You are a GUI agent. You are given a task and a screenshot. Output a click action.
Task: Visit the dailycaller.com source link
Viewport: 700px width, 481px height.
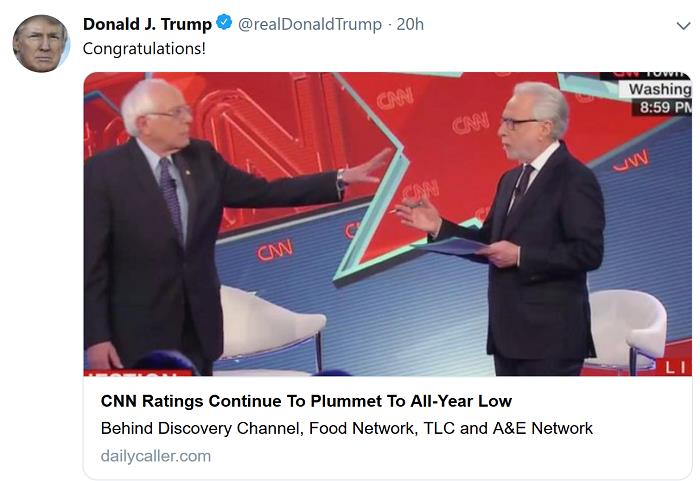click(156, 456)
